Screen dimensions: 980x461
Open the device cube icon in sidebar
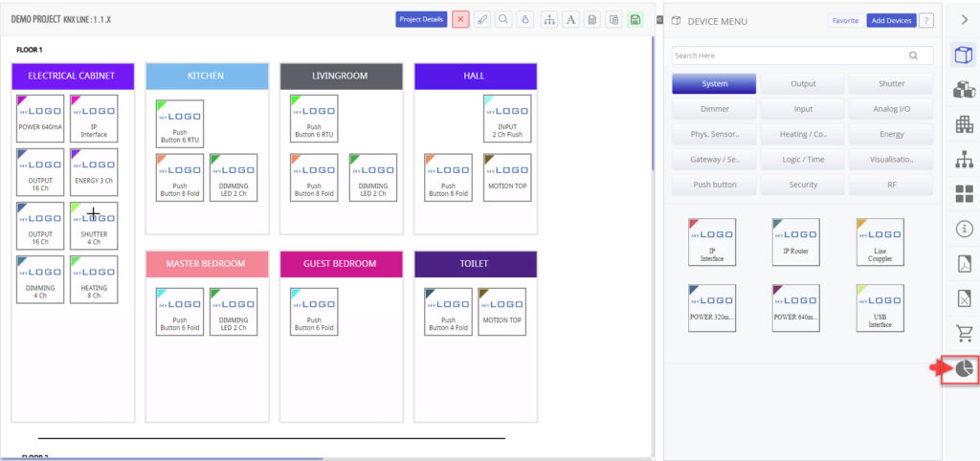pyautogui.click(x=965, y=55)
